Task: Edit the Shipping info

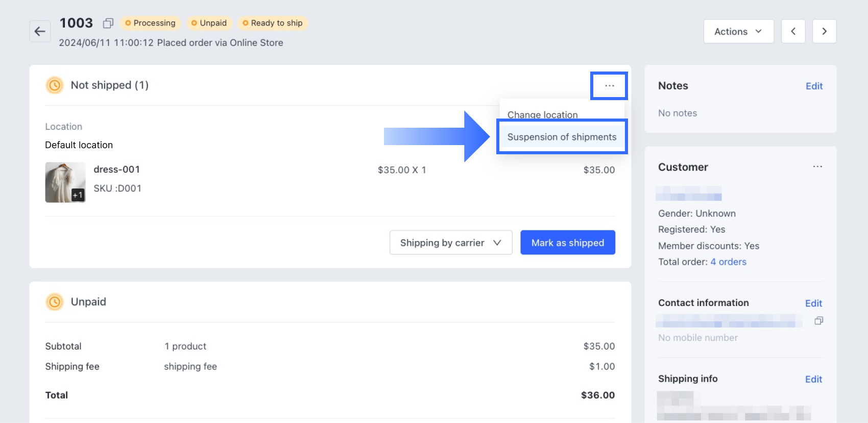Action: (x=813, y=379)
